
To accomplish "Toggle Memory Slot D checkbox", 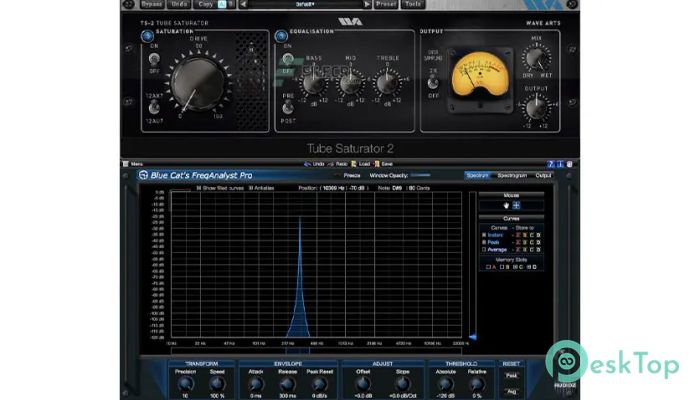I will pyautogui.click(x=529, y=267).
